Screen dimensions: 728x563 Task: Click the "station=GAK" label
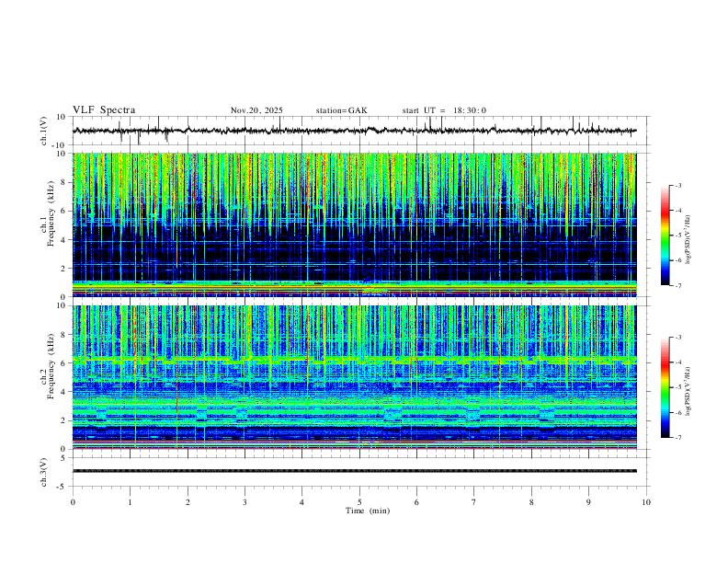click(x=341, y=110)
